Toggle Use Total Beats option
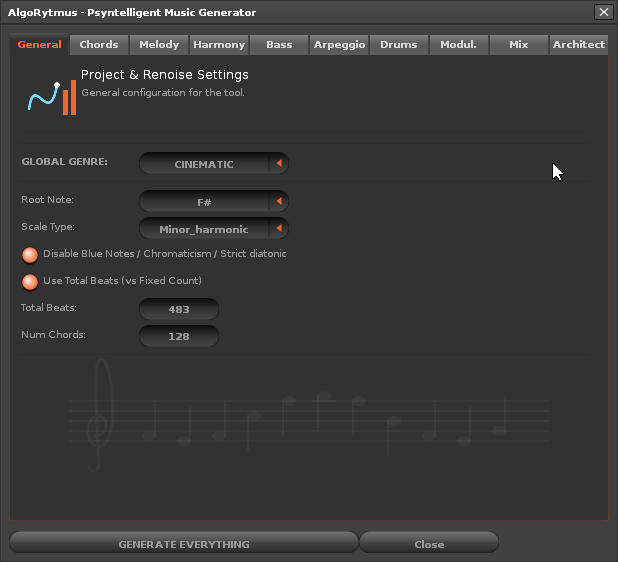Viewport: 618px width, 562px height. click(x=30, y=282)
